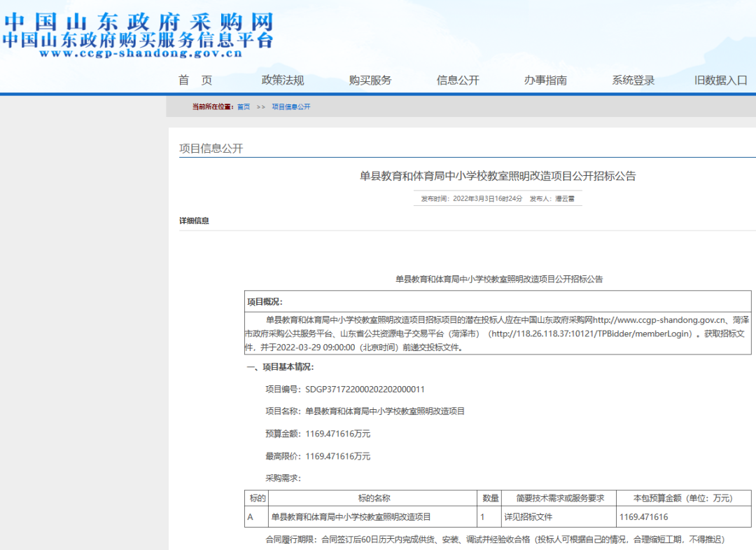Click the large announcement title heading
The image size is (756, 550).
(498, 176)
